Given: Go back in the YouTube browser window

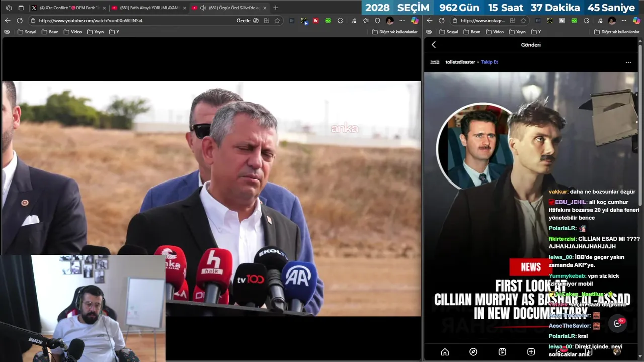Looking at the screenshot, I should tap(7, 21).
